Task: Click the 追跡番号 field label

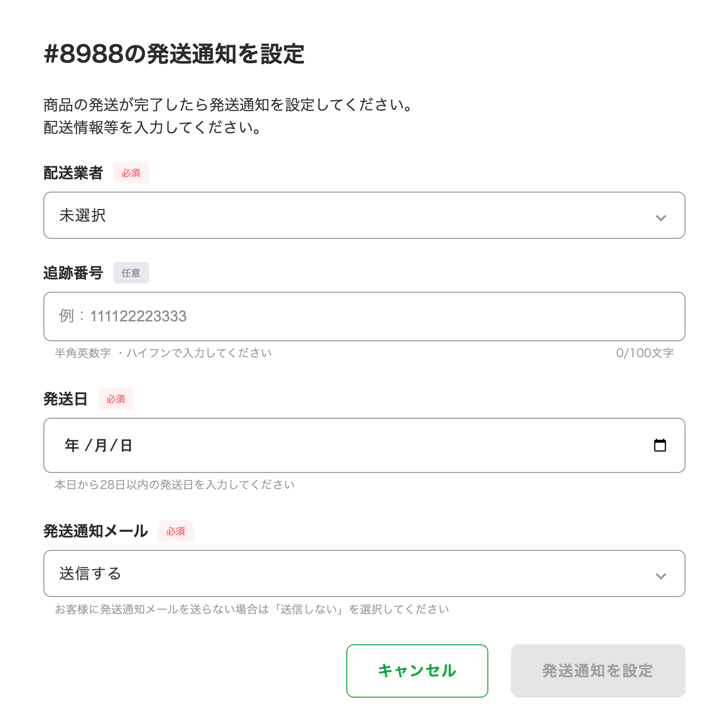Action: (x=73, y=273)
